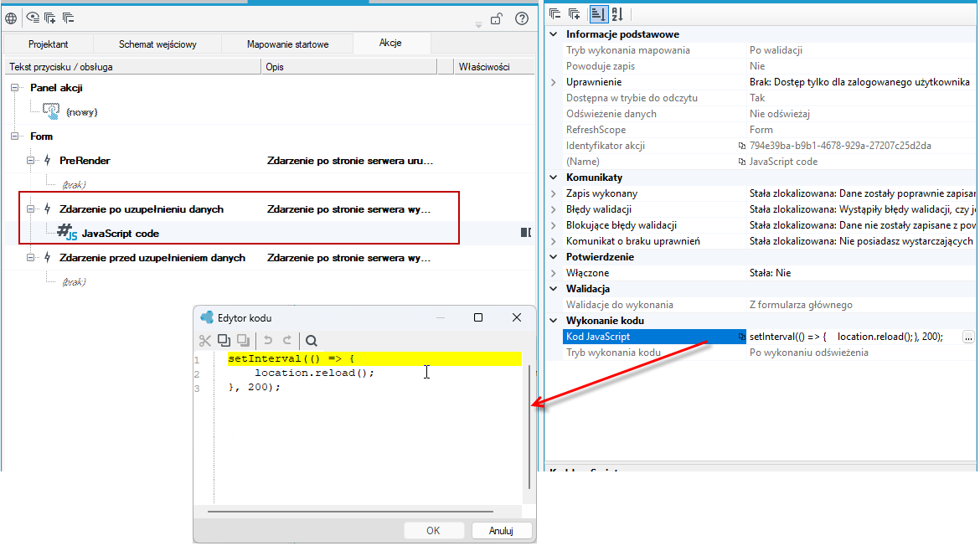Screen dimensions: 980x551
Task: Expand all property groups in the properties panel
Action: tap(575, 13)
